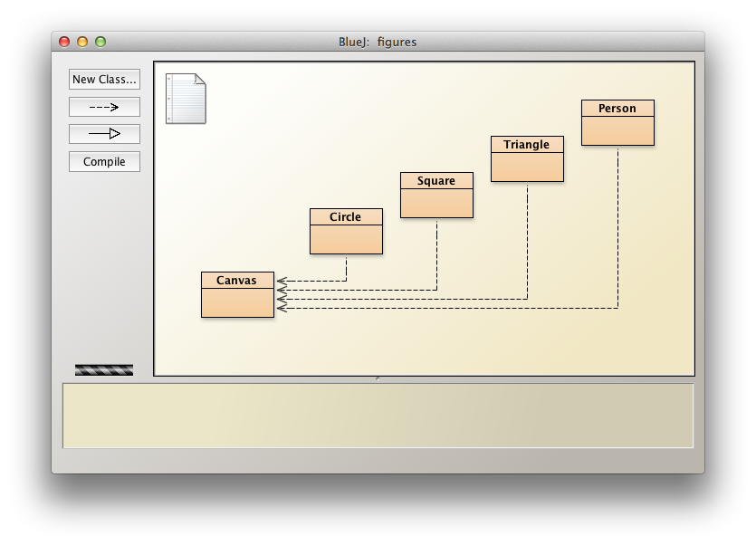Minimize the window with the yellow button
The image size is (756, 545).
[x=82, y=42]
